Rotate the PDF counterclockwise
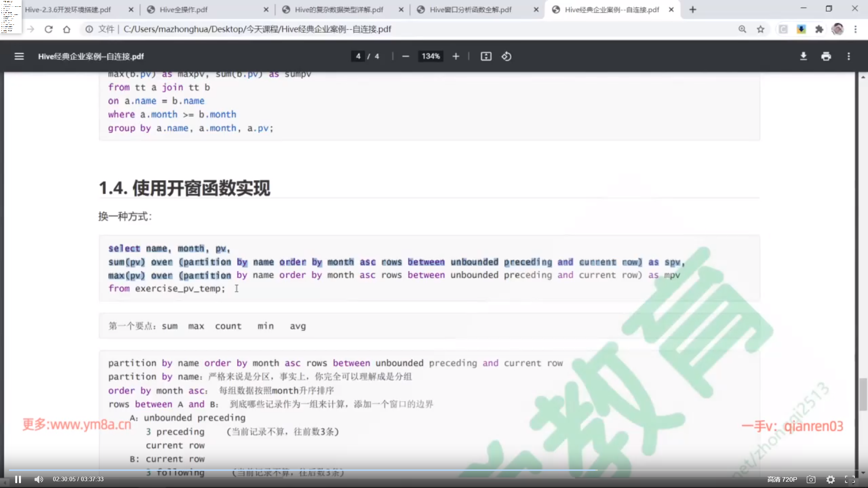This screenshot has width=868, height=488. coord(506,56)
